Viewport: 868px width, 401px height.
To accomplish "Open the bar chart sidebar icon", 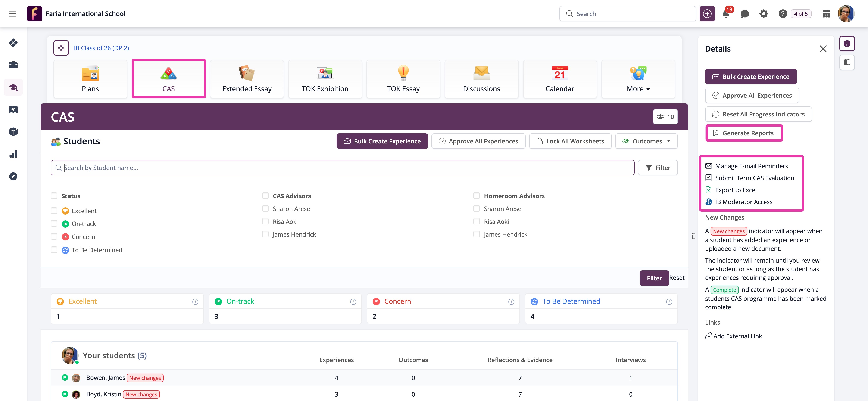I will pos(13,154).
